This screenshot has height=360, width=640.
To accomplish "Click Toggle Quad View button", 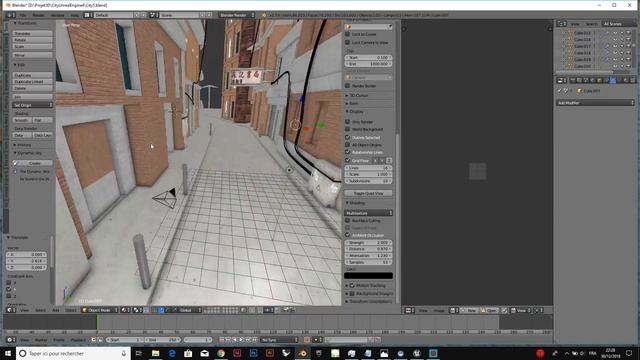I will click(x=369, y=193).
